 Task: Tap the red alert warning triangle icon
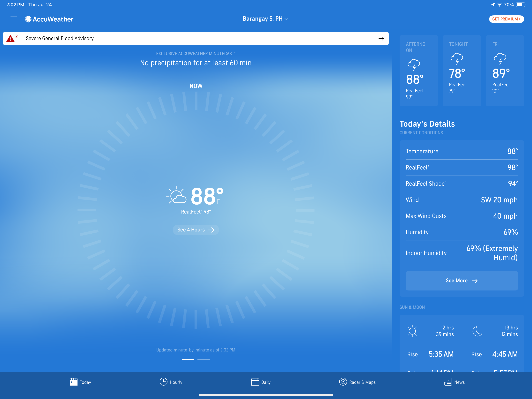pos(10,39)
